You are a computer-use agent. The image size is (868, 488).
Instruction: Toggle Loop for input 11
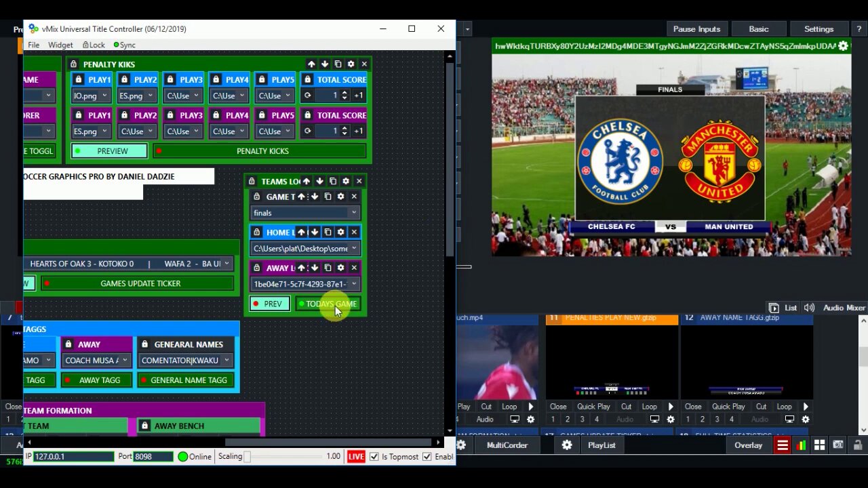point(649,407)
